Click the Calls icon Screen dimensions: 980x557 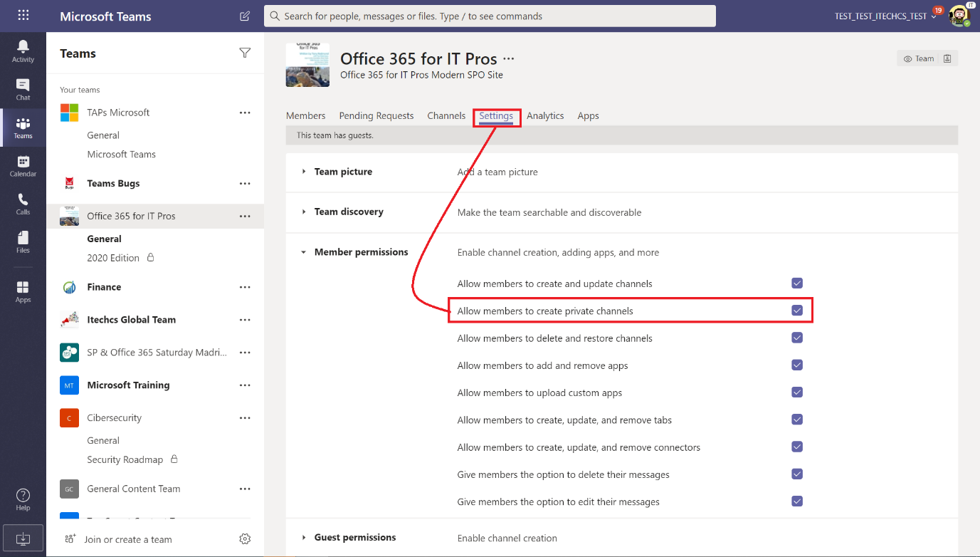pyautogui.click(x=22, y=204)
